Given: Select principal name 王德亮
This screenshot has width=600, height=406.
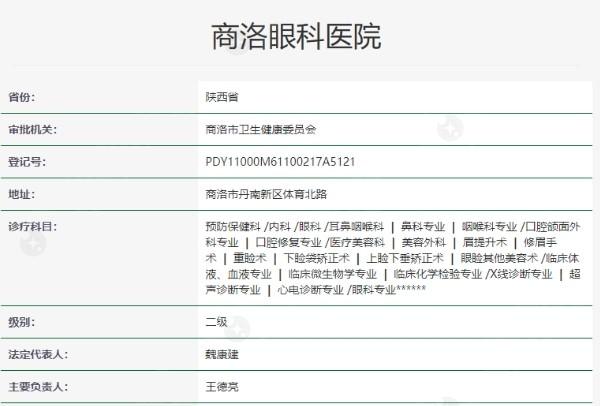Looking at the screenshot, I should [x=222, y=387].
